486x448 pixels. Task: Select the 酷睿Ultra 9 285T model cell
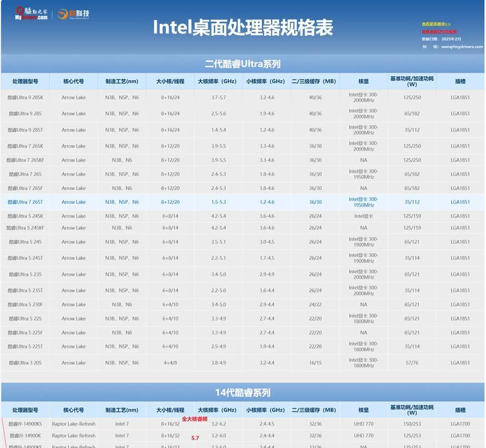click(x=25, y=130)
